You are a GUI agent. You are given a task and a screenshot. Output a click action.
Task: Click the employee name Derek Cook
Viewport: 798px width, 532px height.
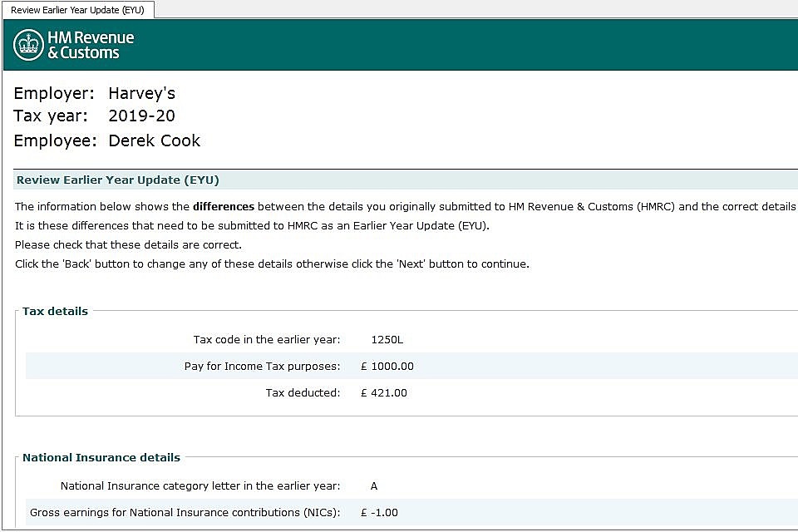154,140
